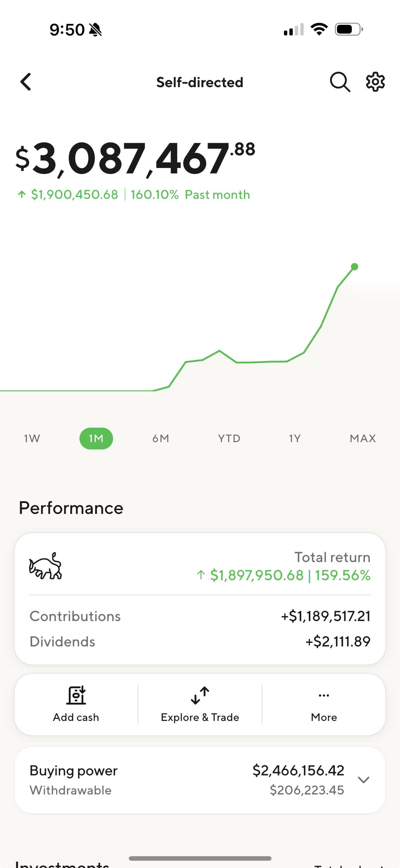Tap the silent mode bell icon
The width and height of the screenshot is (400, 868).
[x=95, y=30]
